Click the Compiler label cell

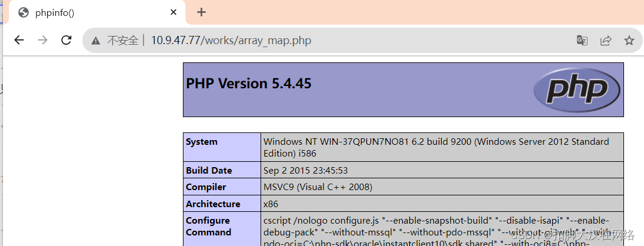[222, 187]
